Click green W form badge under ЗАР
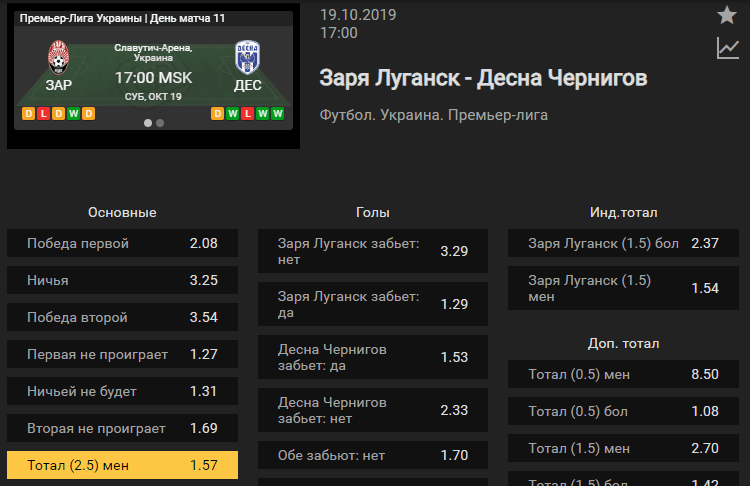Image resolution: width=750 pixels, height=486 pixels. click(73, 114)
